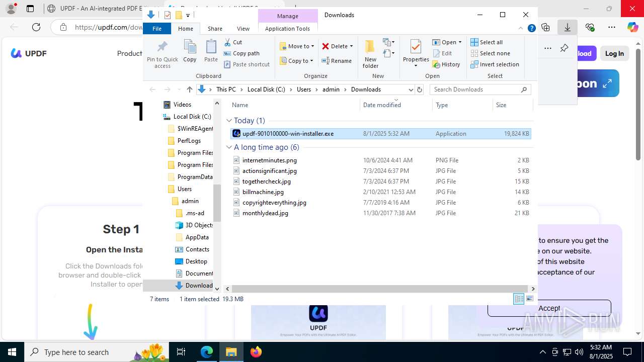This screenshot has height=362, width=644.
Task: Collapse the ribbon with chevron
Action: (521, 29)
